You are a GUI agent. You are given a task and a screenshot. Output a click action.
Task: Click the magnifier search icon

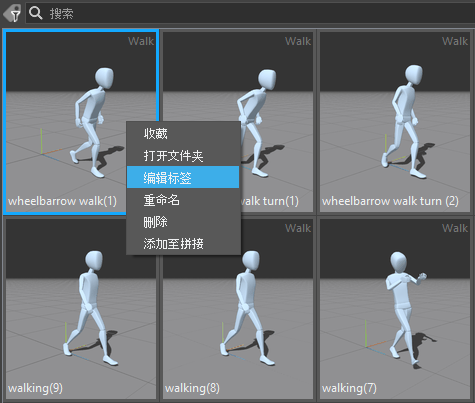[35, 13]
